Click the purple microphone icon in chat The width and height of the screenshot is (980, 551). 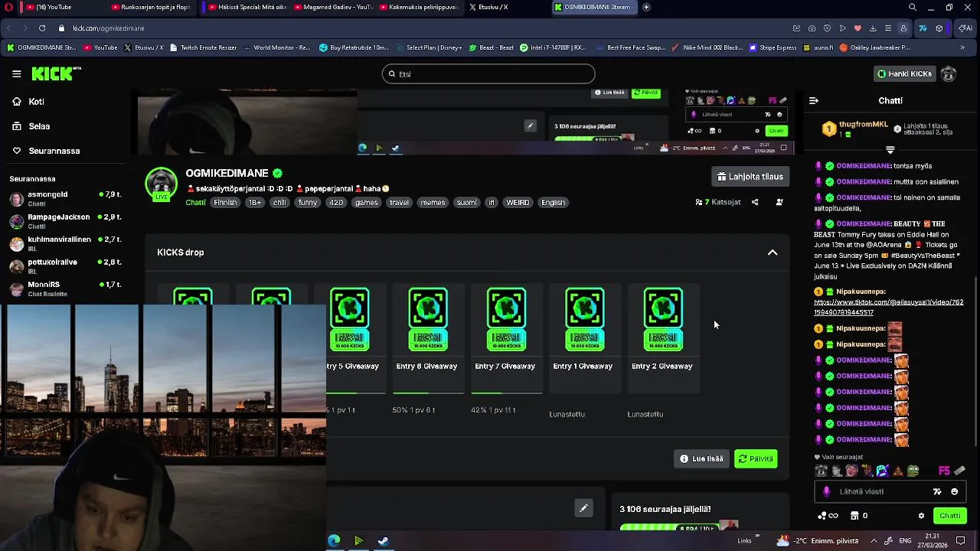[x=826, y=491]
